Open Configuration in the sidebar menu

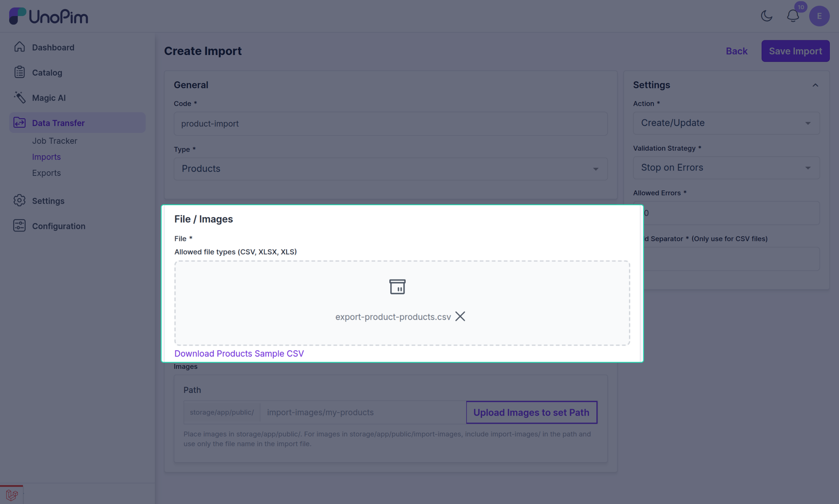(x=58, y=226)
